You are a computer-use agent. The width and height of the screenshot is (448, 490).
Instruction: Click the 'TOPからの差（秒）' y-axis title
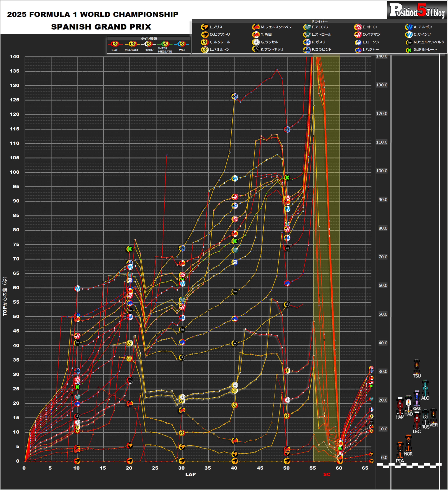(5, 296)
